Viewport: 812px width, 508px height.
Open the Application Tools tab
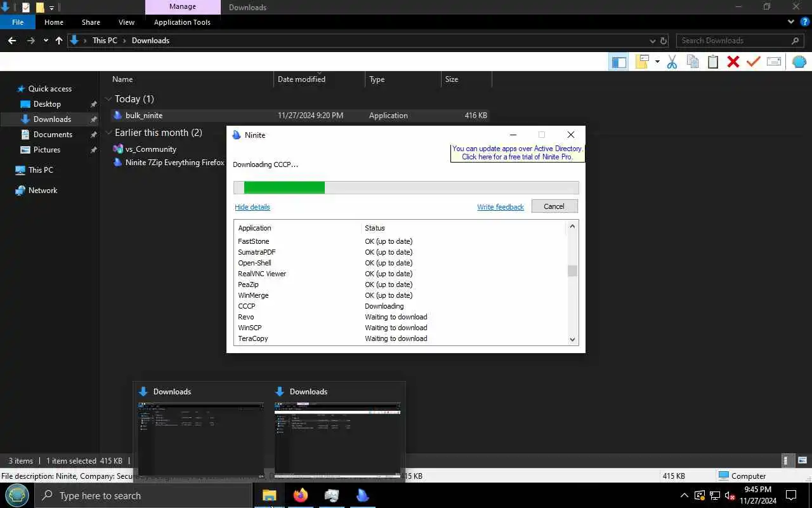tap(182, 22)
